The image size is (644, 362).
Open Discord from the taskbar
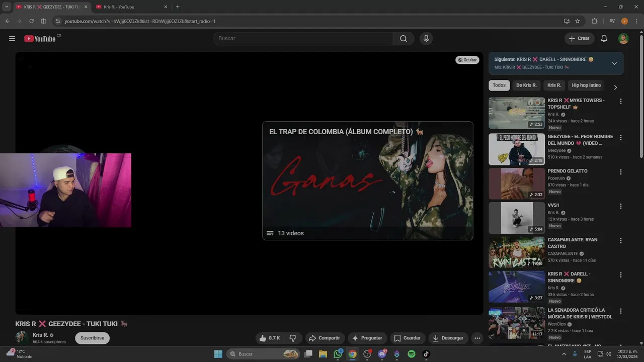[x=382, y=354]
